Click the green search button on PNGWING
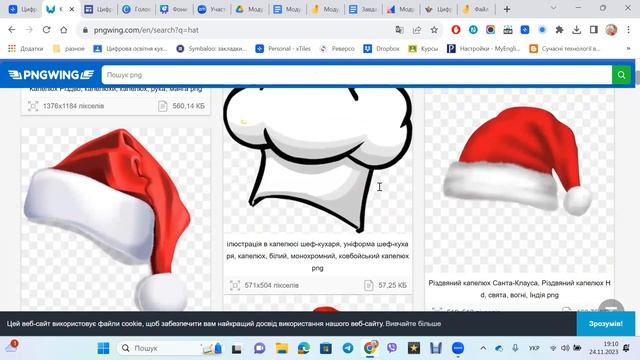The height and width of the screenshot is (360, 640). click(621, 75)
